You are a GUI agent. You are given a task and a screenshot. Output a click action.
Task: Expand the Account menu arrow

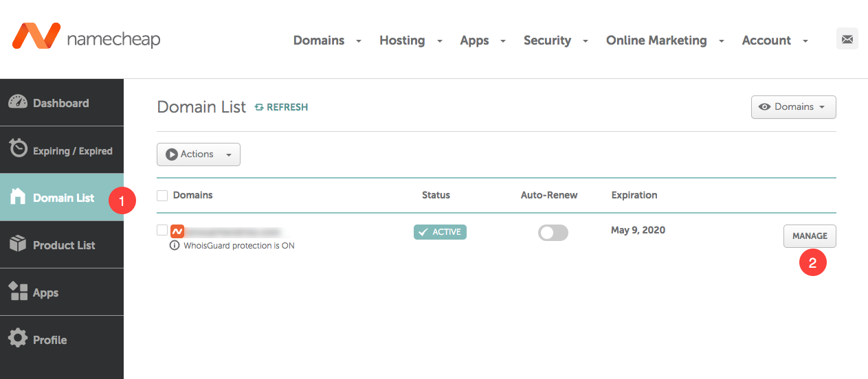pyautogui.click(x=805, y=41)
